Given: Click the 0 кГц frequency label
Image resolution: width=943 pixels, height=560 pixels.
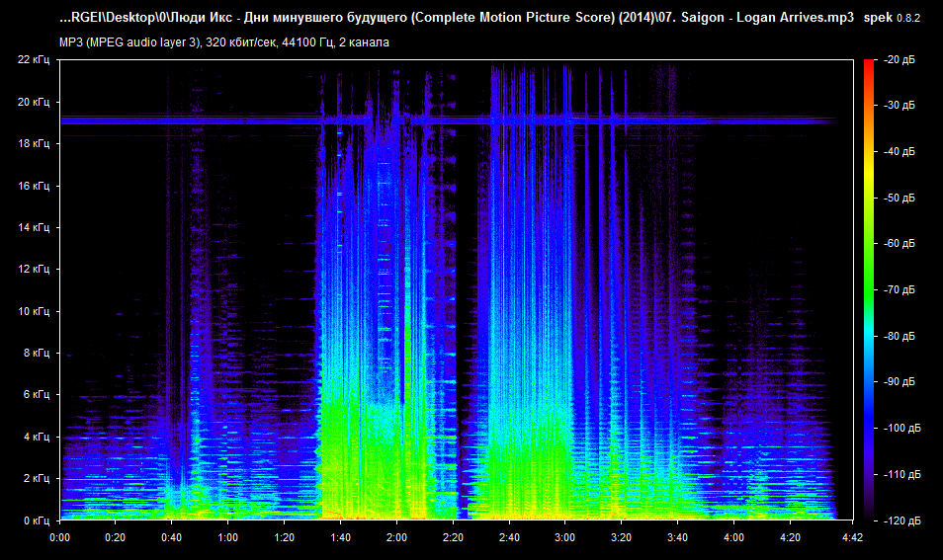Looking at the screenshot, I should click(x=35, y=520).
